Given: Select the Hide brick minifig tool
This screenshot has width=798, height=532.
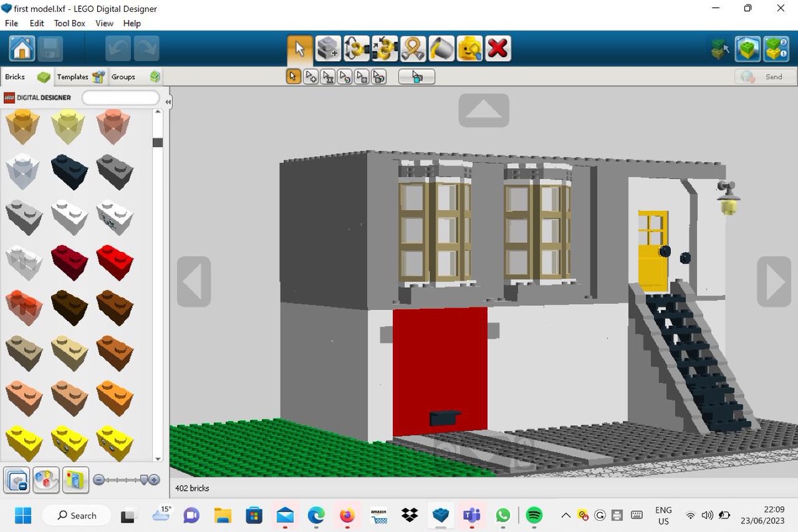Looking at the screenshot, I should tap(469, 49).
